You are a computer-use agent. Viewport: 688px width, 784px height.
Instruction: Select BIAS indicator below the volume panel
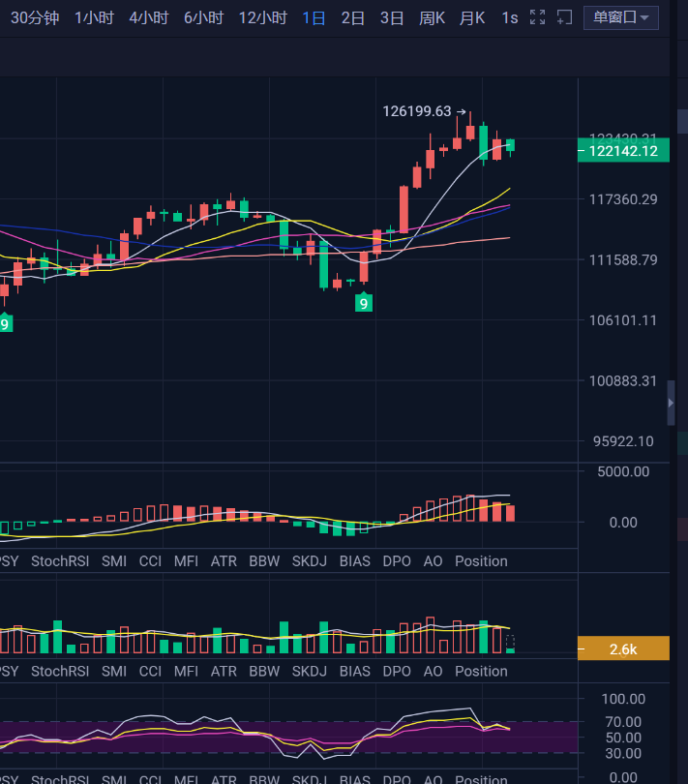tap(355, 672)
